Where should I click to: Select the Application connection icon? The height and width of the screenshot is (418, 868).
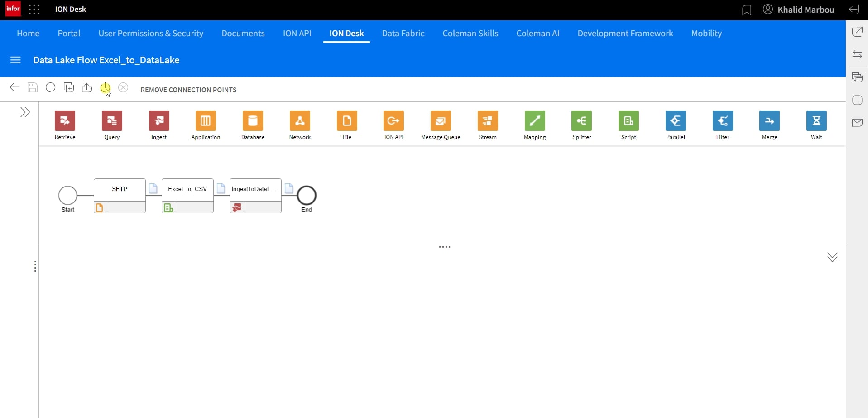pyautogui.click(x=206, y=121)
